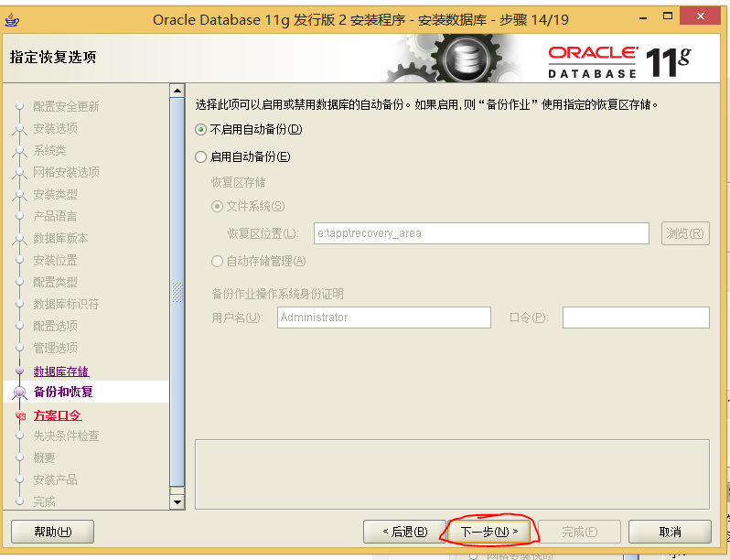Click the 用户名 Administrator field

pyautogui.click(x=384, y=318)
